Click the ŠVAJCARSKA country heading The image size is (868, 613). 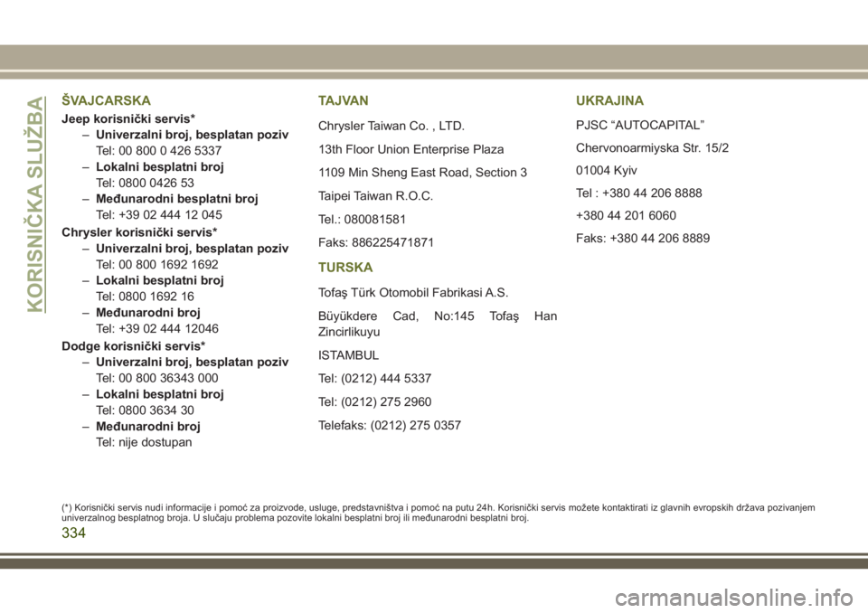(x=106, y=100)
